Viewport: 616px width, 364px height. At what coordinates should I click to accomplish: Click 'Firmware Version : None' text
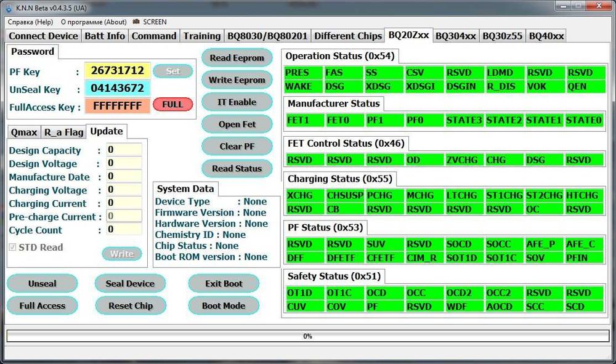coord(211,212)
